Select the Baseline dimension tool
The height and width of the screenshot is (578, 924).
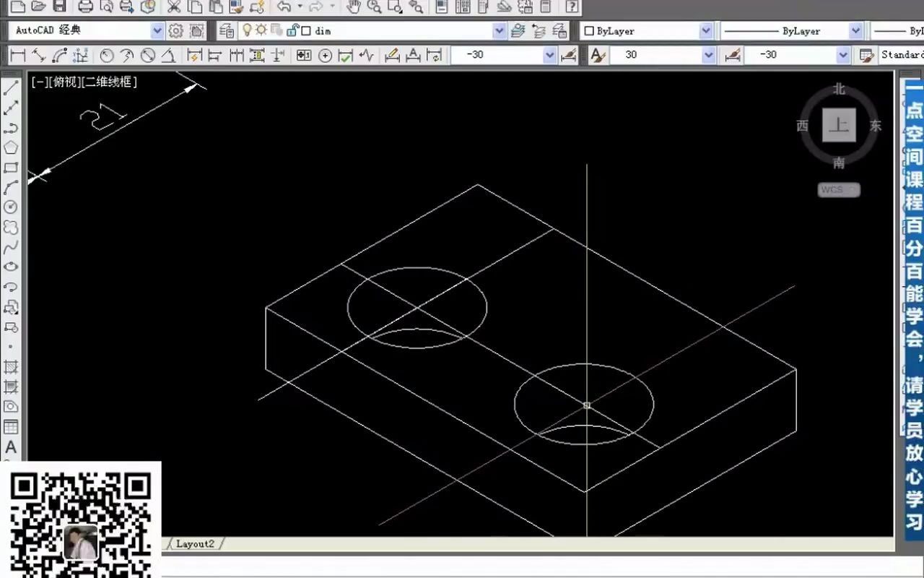point(215,55)
